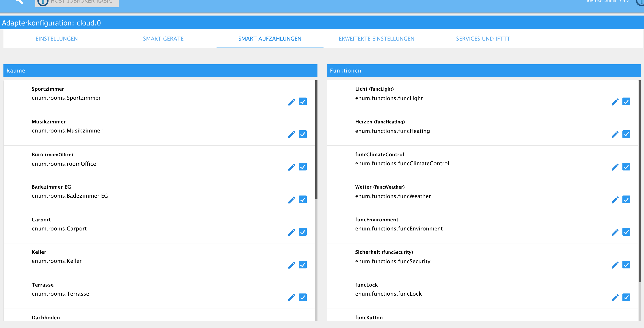The image size is (644, 328).
Task: Toggle Badezimmer EG checkbox
Action: pyautogui.click(x=303, y=199)
